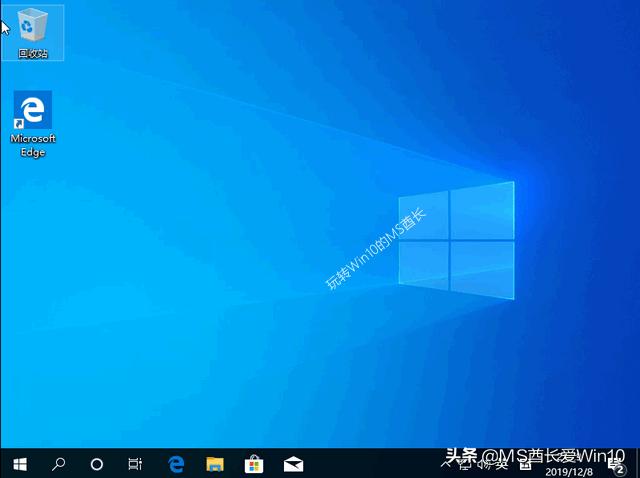The width and height of the screenshot is (640, 478).
Task: Click the 2019/12/8 date in taskbar
Action: pos(569,472)
